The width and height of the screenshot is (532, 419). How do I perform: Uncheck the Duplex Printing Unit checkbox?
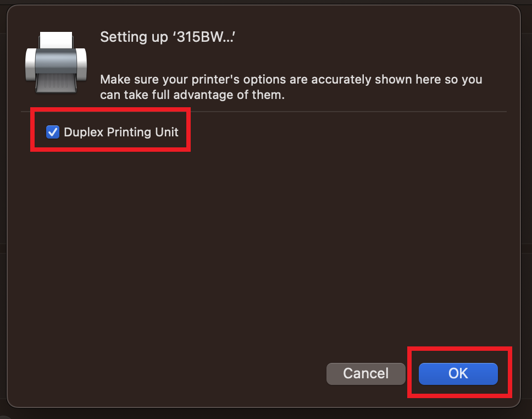pyautogui.click(x=53, y=132)
